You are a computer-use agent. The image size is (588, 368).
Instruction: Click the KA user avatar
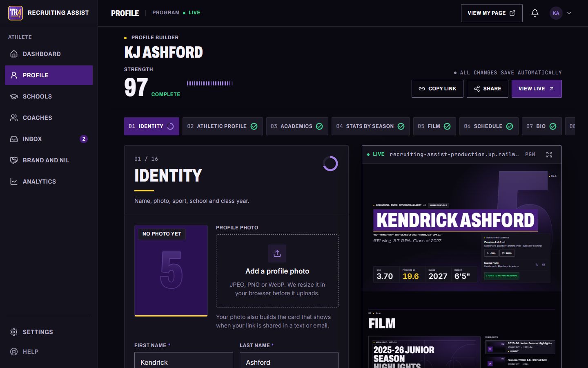coord(556,13)
